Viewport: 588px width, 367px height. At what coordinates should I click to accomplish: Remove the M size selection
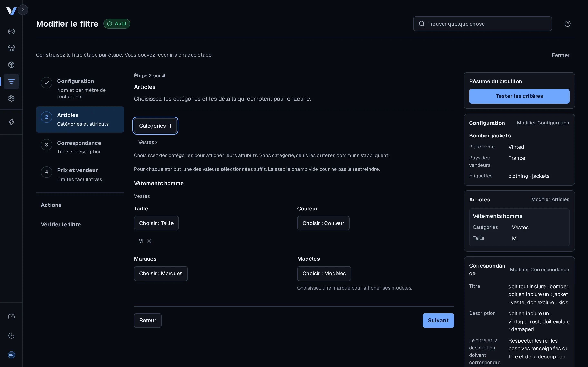point(149,241)
